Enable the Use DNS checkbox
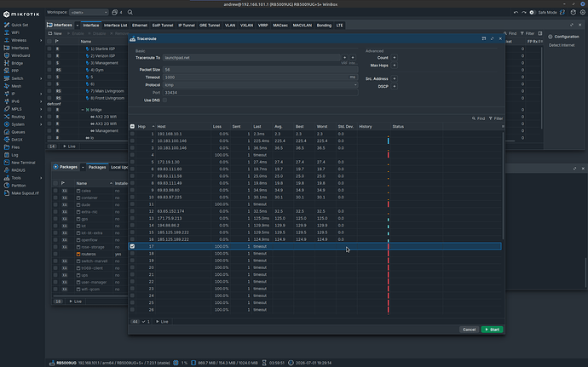The height and width of the screenshot is (367, 588). (x=164, y=100)
